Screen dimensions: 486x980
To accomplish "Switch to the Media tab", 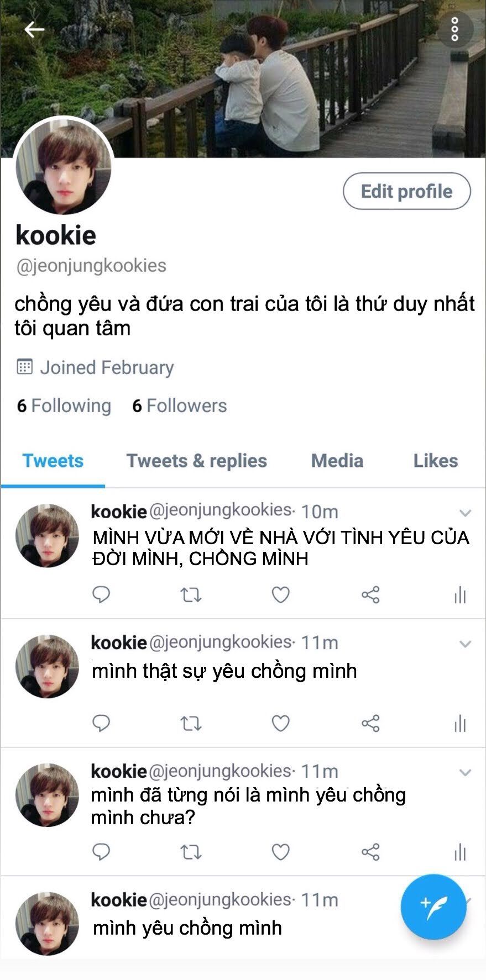I will tap(337, 461).
